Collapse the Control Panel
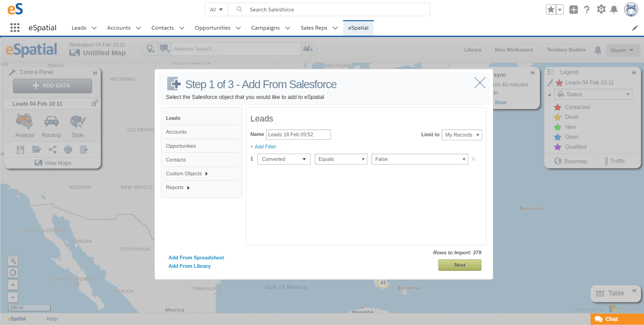This screenshot has height=325, width=644. click(95, 73)
